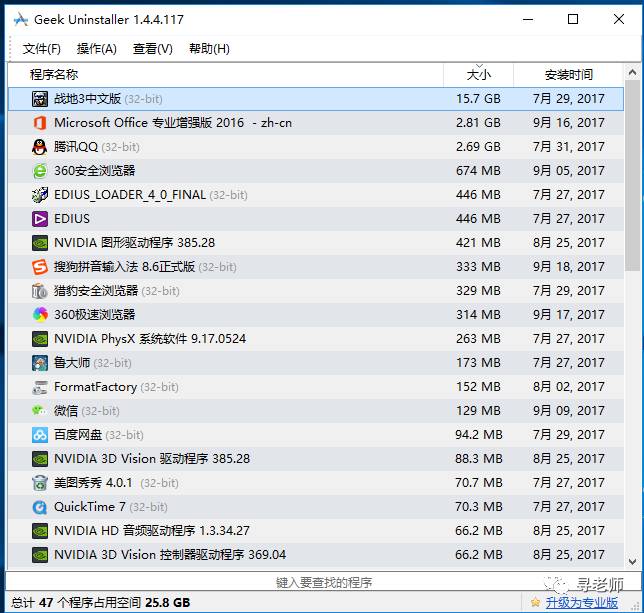Click the 9月 18, 2017 install date
Viewport: 644px width, 613px height.
(569, 267)
